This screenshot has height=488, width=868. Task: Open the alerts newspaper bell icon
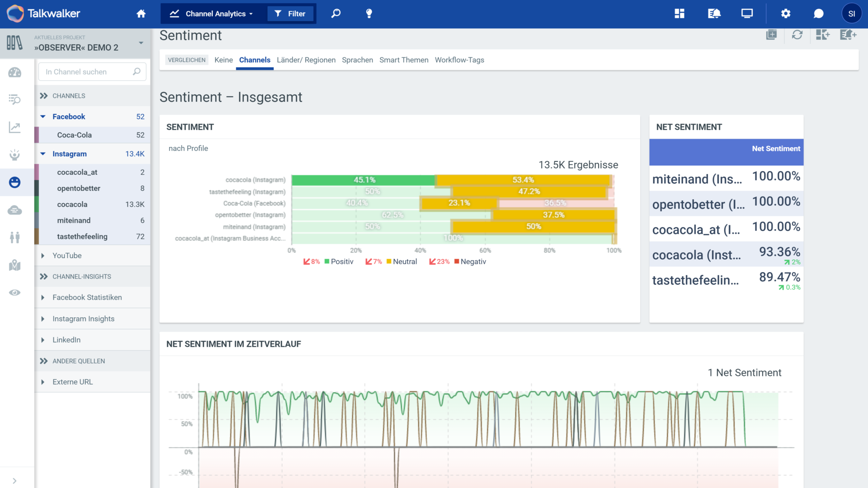[714, 14]
